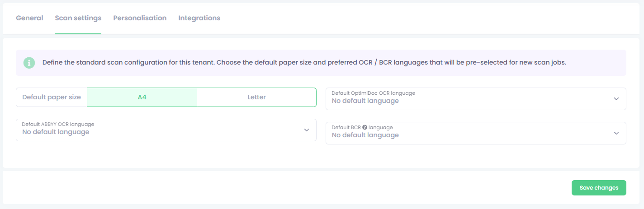This screenshot has width=644, height=209.
Task: Switch default paper size to Letter
Action: [x=256, y=97]
